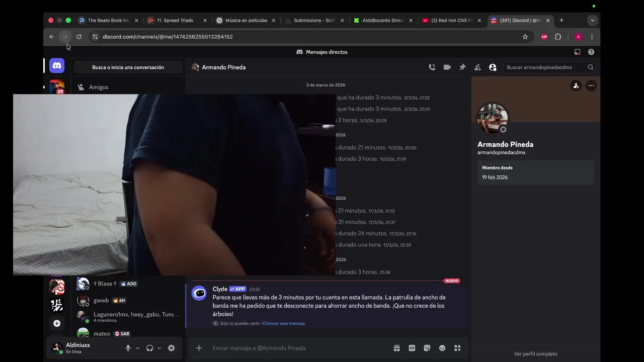The width and height of the screenshot is (644, 362).
Task: Open pinned messages icon
Action: tap(462, 67)
